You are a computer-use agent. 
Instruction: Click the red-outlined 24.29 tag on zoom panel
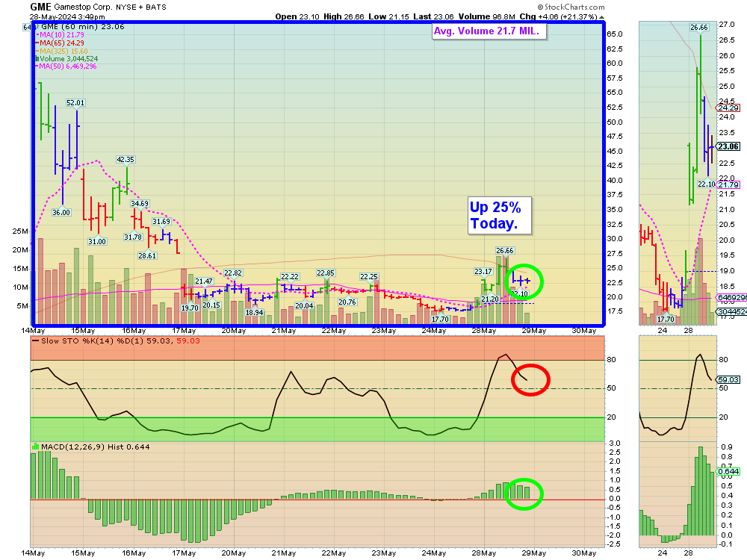coord(728,108)
